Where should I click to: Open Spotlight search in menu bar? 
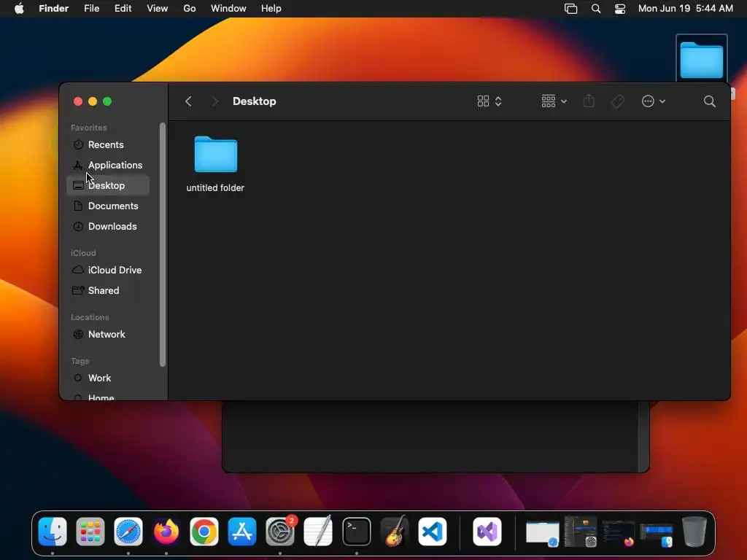595,9
